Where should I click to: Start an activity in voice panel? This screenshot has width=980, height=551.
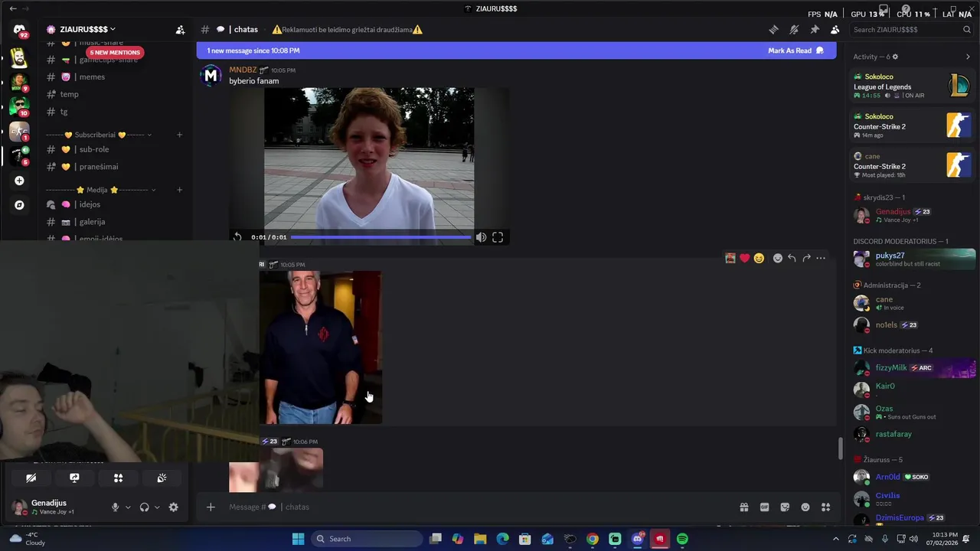(118, 478)
